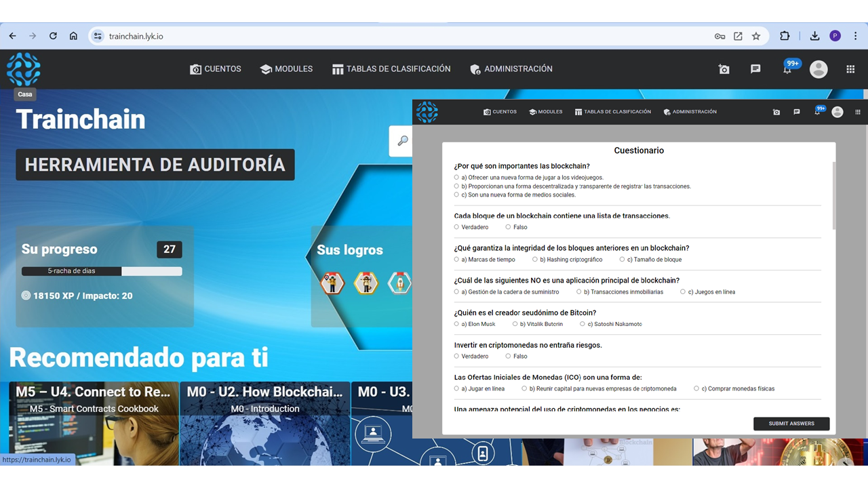Click the logo in the questionnaire window navbar
868x488 pixels.
point(427,112)
